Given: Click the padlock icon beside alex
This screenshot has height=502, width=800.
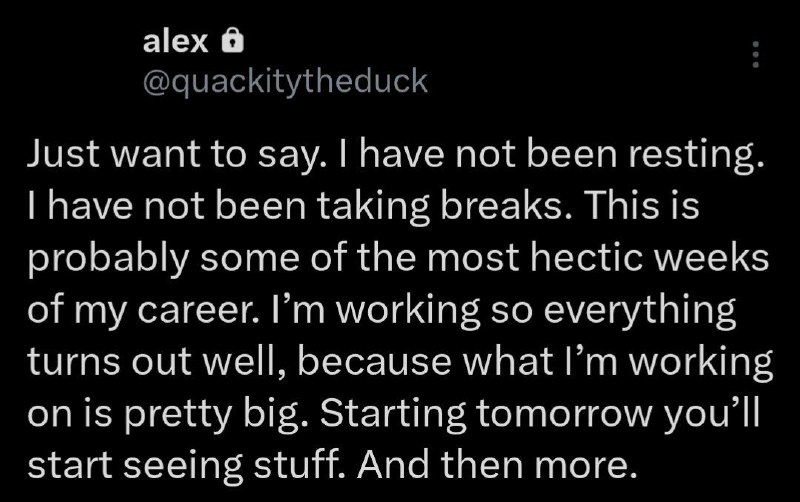Looking at the screenshot, I should coord(232,40).
